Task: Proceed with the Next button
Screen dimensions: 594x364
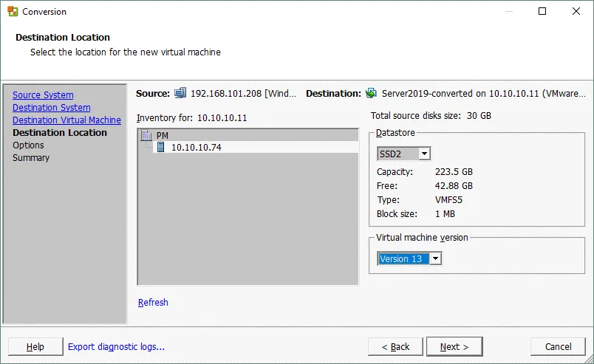Action: click(x=454, y=346)
